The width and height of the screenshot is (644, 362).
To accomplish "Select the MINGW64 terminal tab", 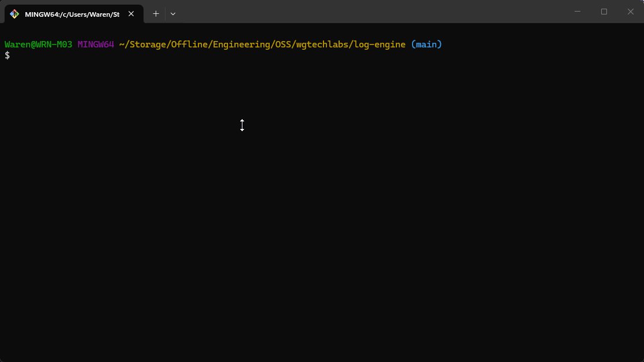I will point(74,14).
